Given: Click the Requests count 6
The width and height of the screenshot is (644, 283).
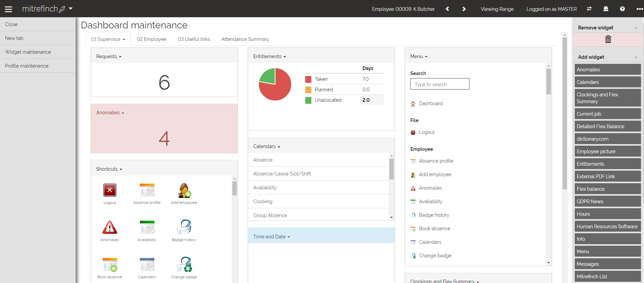Looking at the screenshot, I should tap(164, 82).
